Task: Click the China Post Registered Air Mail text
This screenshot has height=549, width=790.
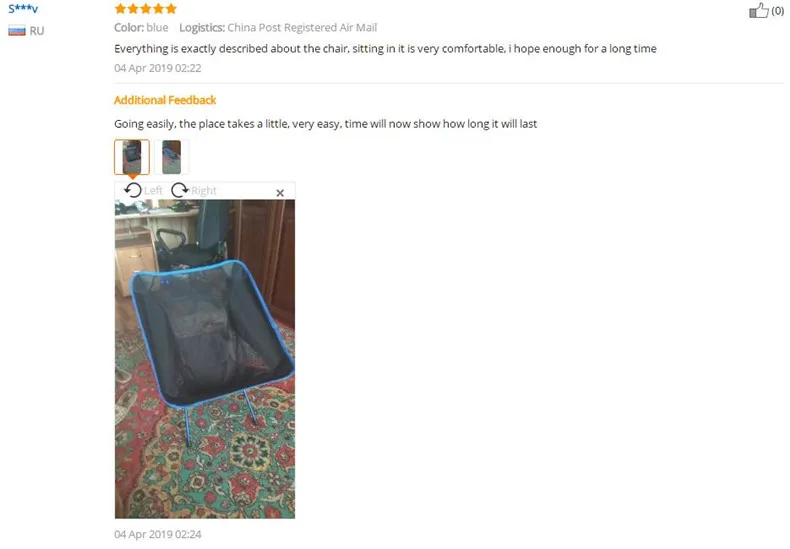Action: [x=302, y=28]
